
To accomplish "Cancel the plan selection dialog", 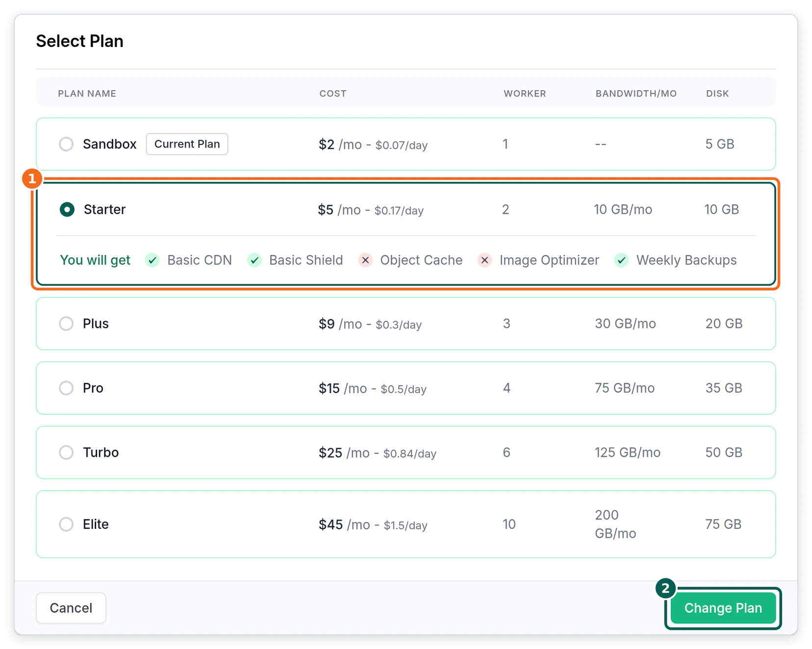I will 71,608.
